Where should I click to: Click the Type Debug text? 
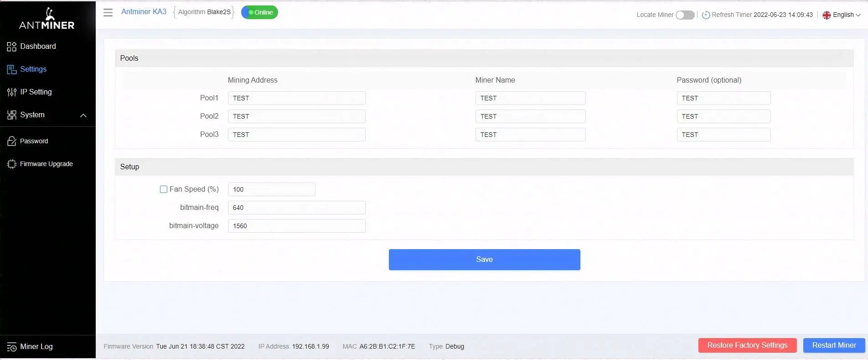(446, 347)
